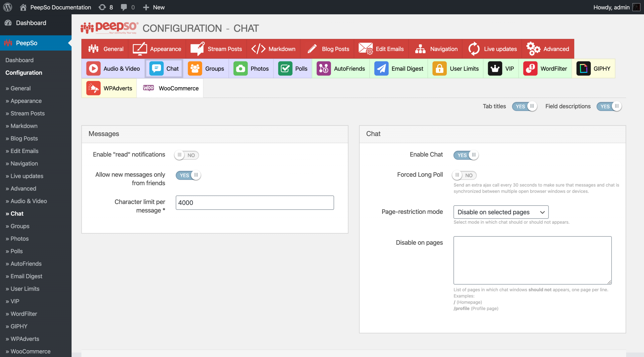Open the Markdown code brackets icon

258,49
